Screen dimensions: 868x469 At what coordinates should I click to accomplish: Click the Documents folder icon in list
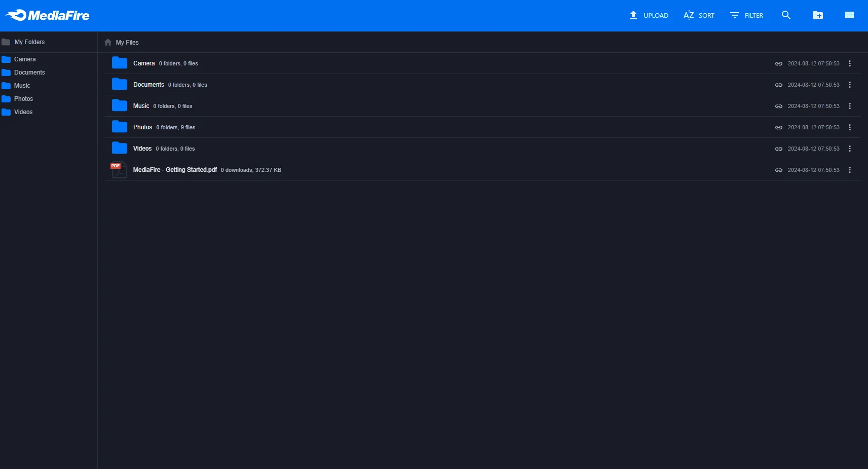(x=120, y=84)
